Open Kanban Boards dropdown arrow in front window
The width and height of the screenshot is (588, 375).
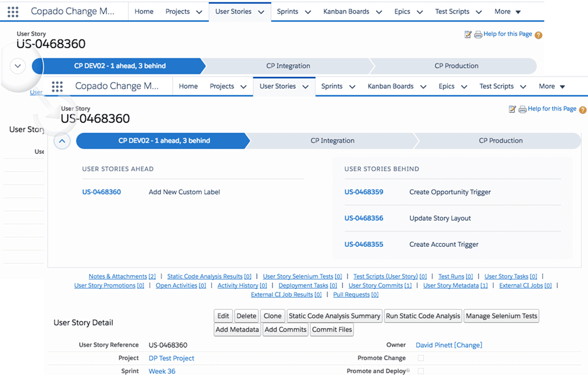click(x=423, y=87)
